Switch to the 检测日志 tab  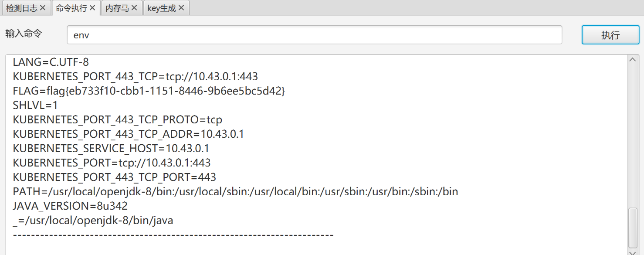(22, 8)
